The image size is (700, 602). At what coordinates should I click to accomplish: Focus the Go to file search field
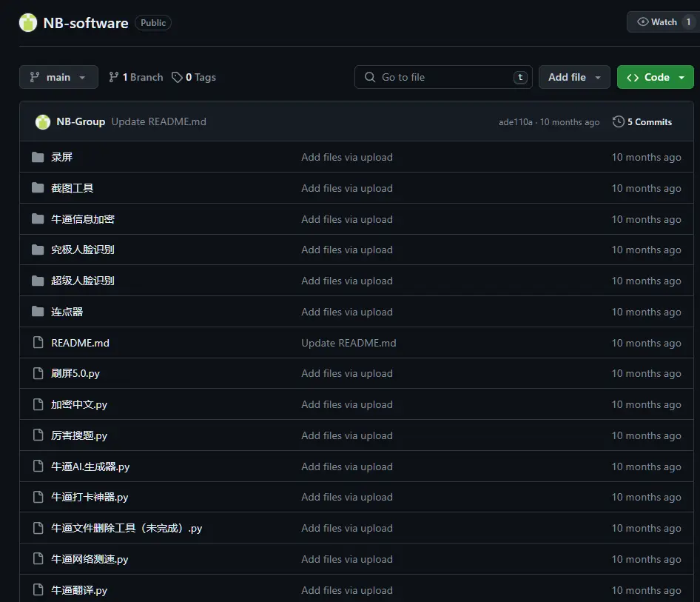(x=443, y=77)
